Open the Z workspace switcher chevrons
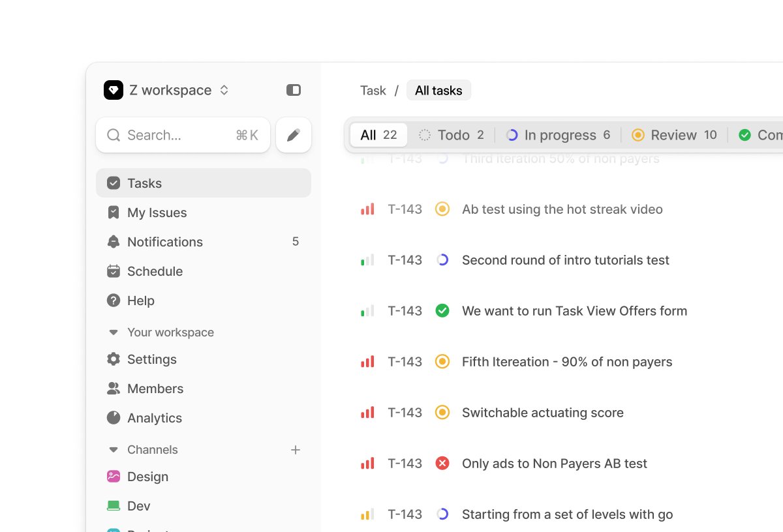 pos(224,90)
